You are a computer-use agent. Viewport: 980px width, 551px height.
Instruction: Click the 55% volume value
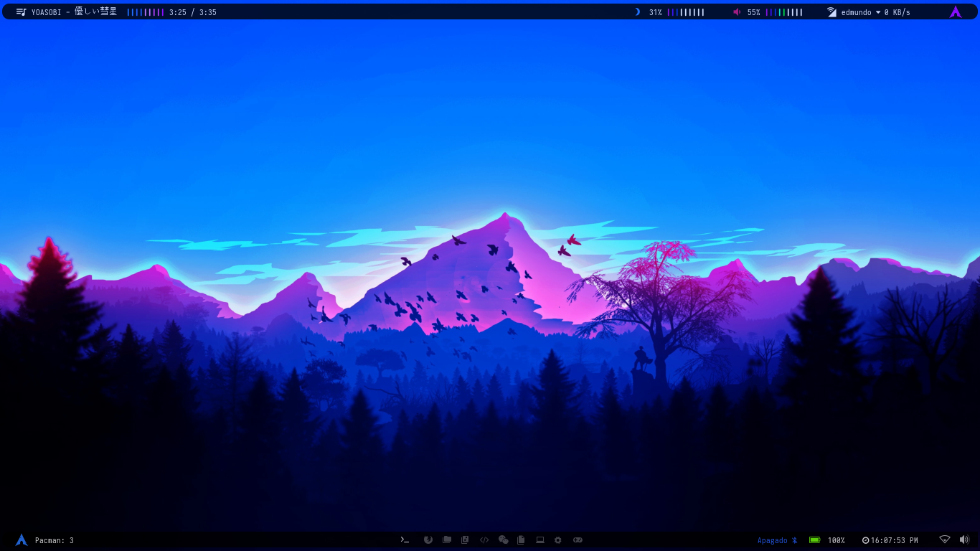tap(754, 12)
